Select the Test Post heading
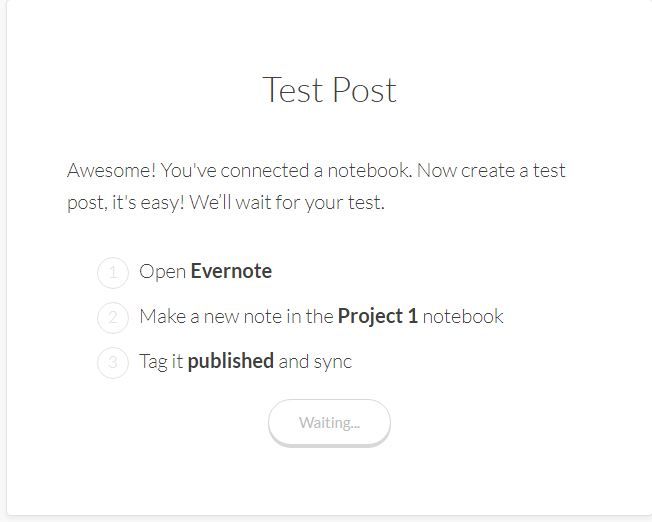652x522 pixels. pos(330,90)
